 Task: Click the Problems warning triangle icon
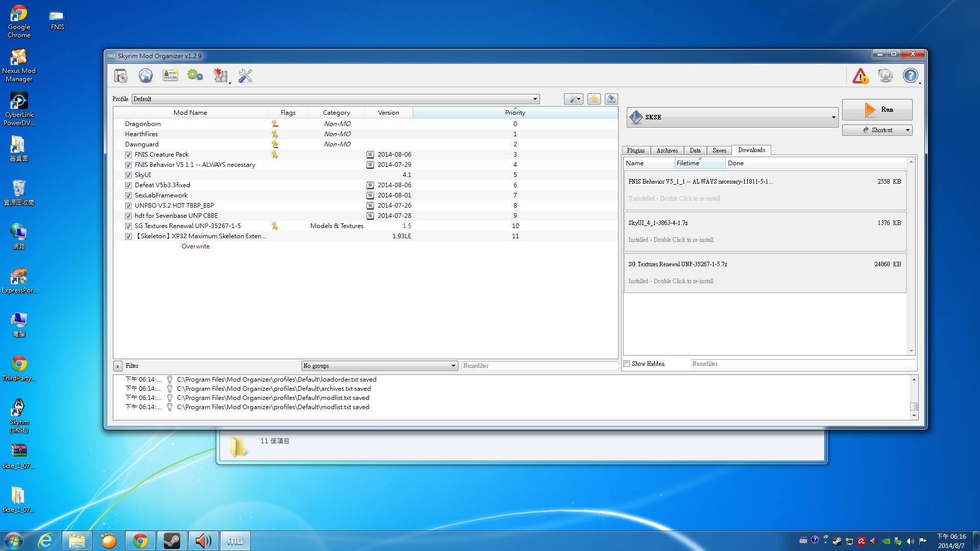(x=861, y=76)
